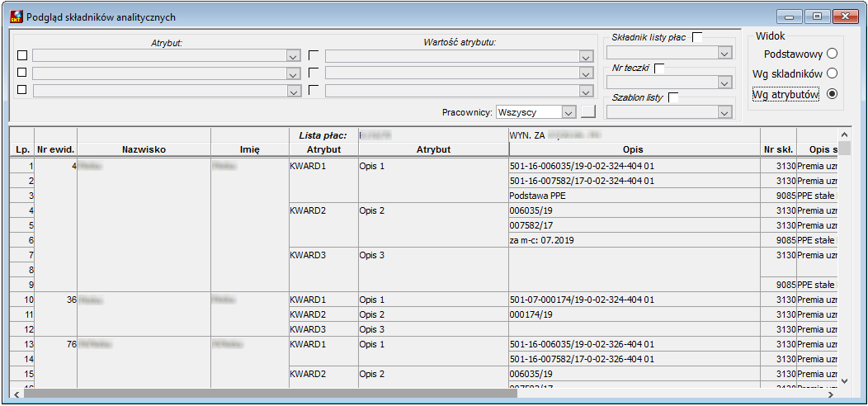This screenshot has width=868, height=406.
Task: Click KWARD3 attribute in row 7
Action: click(323, 270)
